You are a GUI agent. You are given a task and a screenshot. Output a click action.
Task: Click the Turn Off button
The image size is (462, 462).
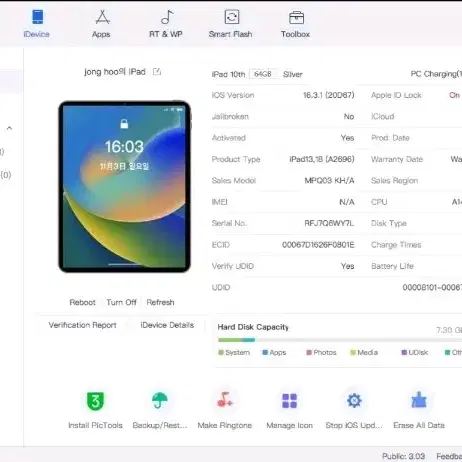121,302
